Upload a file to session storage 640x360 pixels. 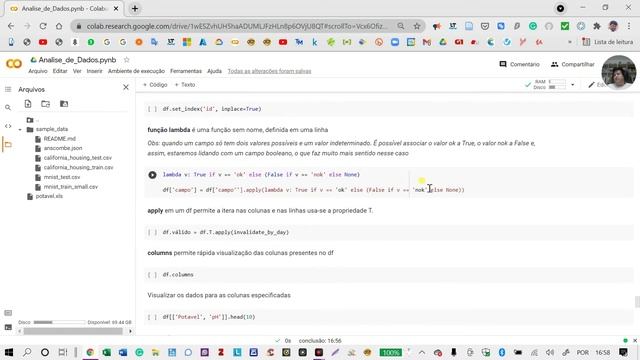point(28,104)
